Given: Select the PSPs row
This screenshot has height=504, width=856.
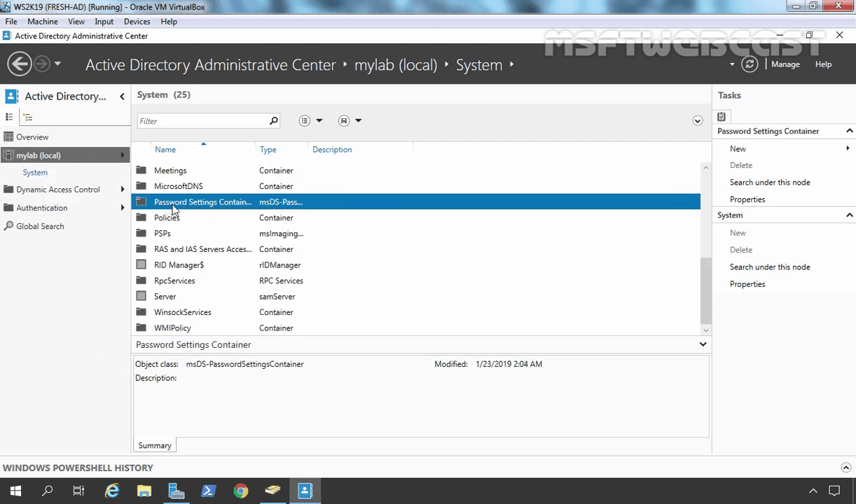Looking at the screenshot, I should [x=416, y=233].
